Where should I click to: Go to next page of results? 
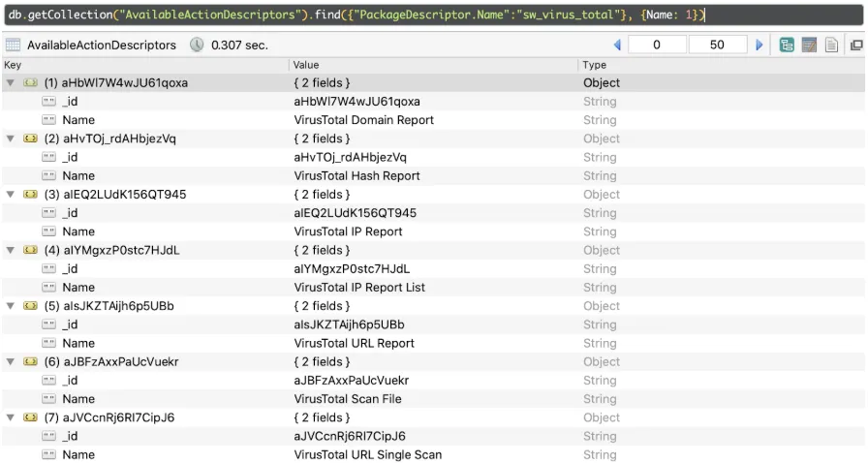759,45
